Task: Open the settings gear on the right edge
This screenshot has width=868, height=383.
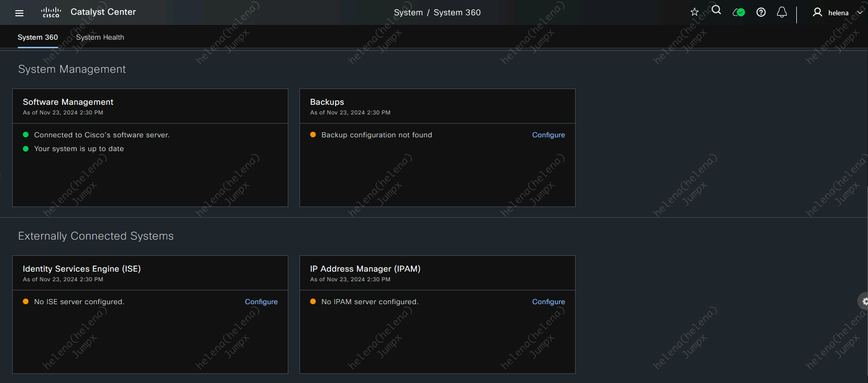Action: (864, 301)
